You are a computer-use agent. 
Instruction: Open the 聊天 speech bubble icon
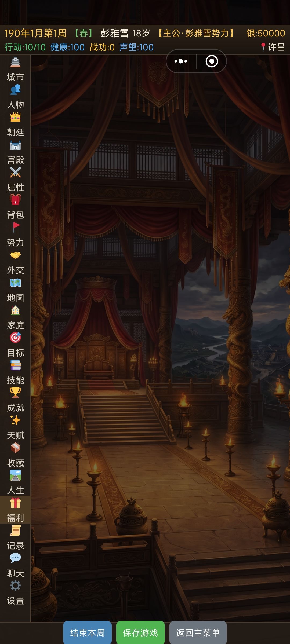[x=15, y=558]
